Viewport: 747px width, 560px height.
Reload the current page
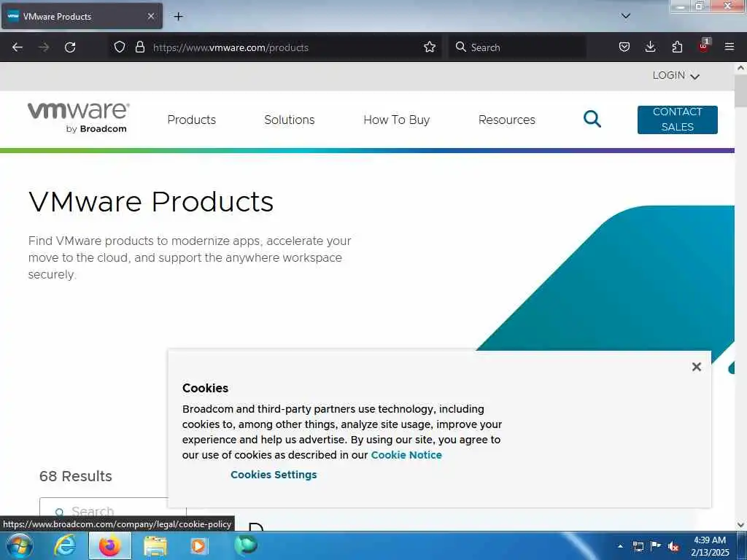pyautogui.click(x=70, y=47)
